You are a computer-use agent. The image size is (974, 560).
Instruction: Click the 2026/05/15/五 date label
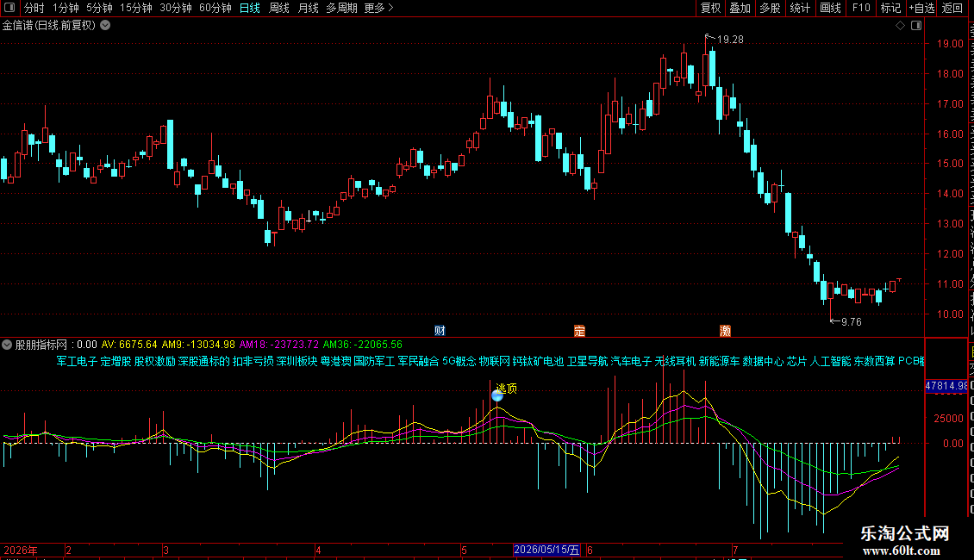pos(546,550)
